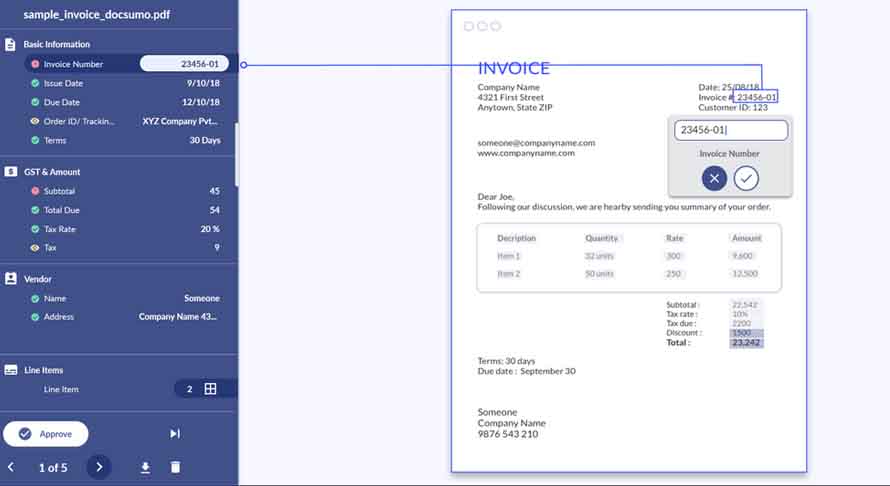This screenshot has width=890, height=486.
Task: Toggle the eye icon next to Tax
Action: pyautogui.click(x=35, y=247)
